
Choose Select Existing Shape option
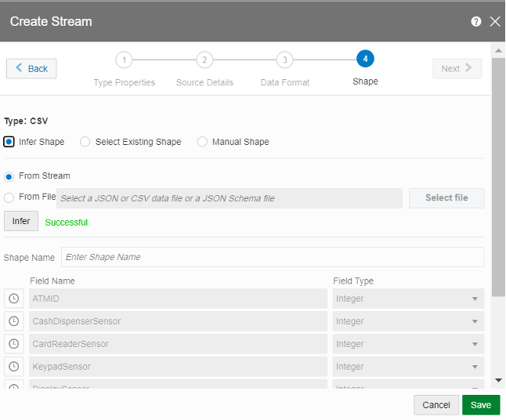point(85,142)
